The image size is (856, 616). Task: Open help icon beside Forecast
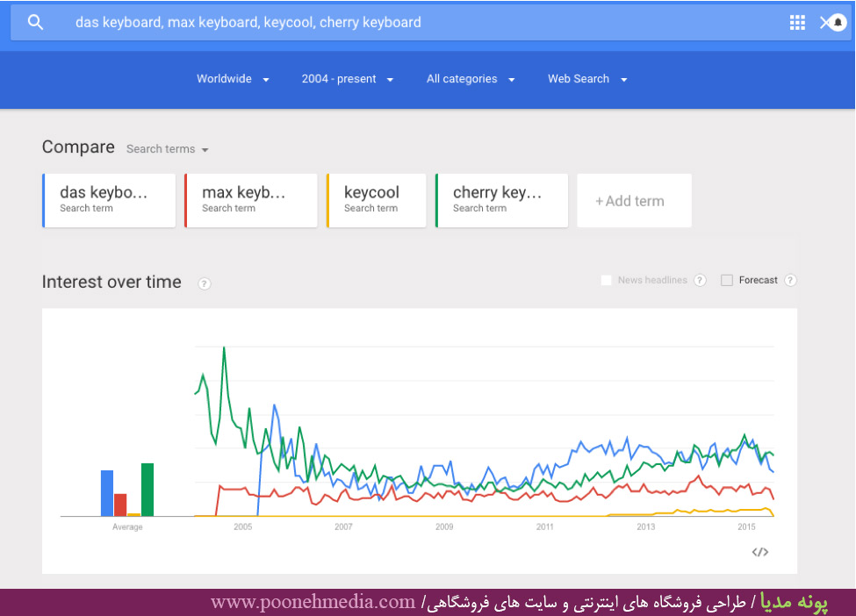tap(790, 281)
